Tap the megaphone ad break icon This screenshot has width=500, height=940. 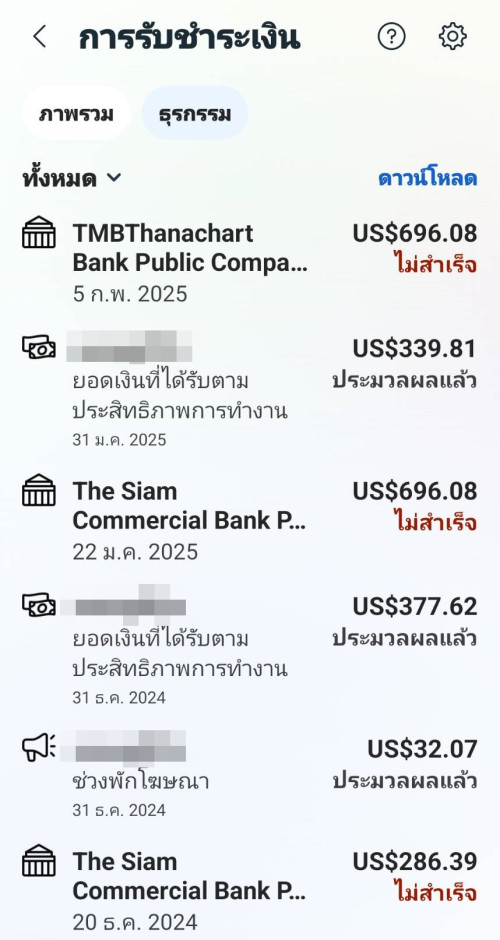[39, 747]
